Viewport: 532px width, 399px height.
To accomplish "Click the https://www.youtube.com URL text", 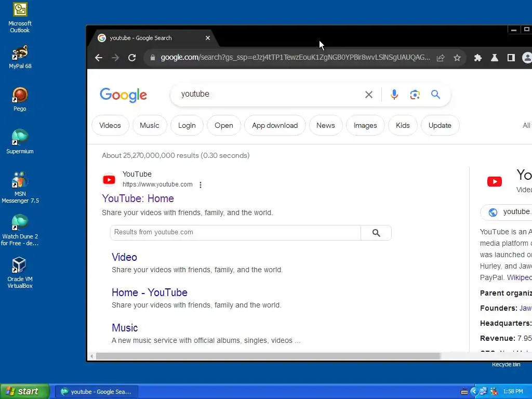I will (x=157, y=184).
